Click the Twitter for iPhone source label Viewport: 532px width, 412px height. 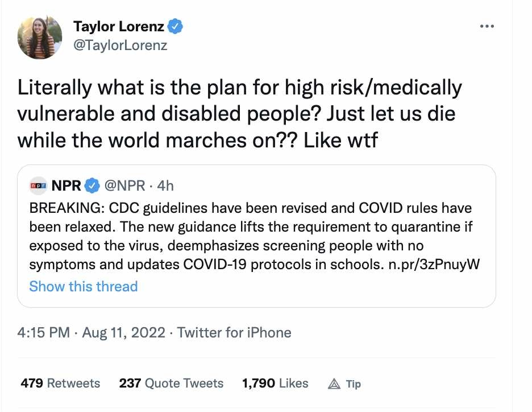(234, 332)
